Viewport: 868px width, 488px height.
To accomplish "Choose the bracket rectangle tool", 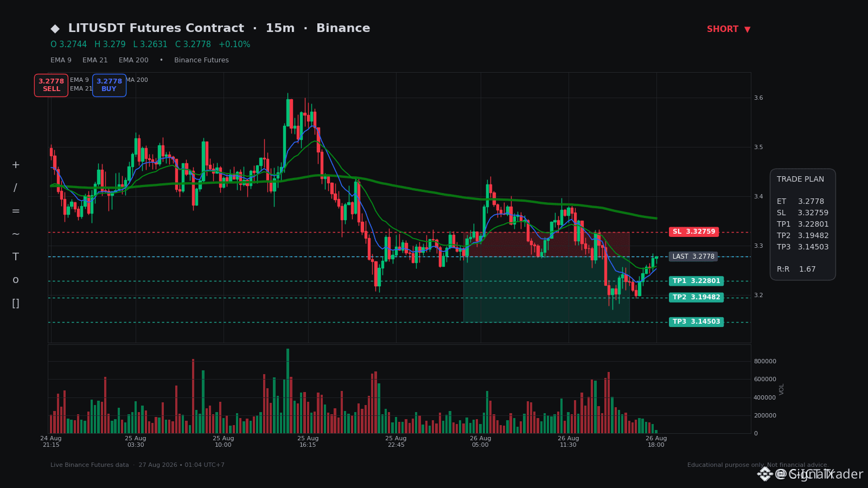I will [x=16, y=303].
